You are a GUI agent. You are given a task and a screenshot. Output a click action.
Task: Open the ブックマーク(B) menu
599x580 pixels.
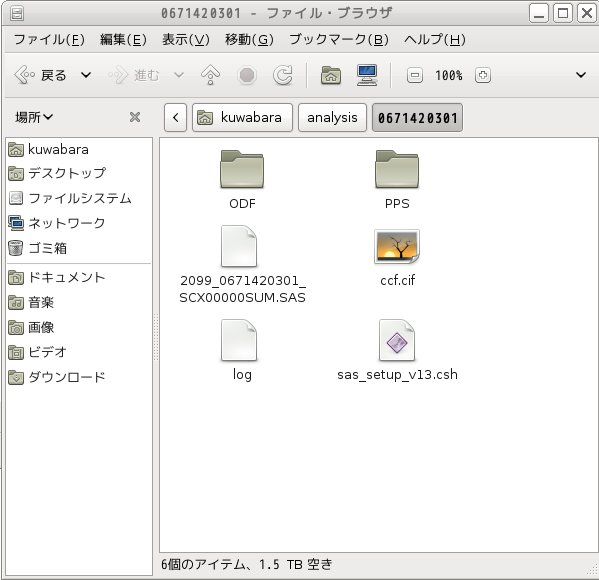[x=339, y=39]
